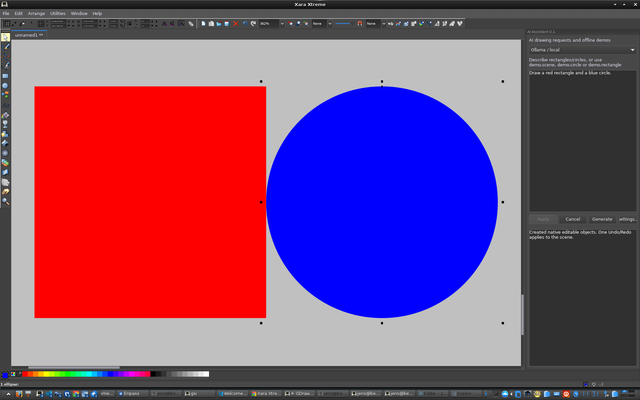Select the Ellipse tool in the toolbox
Viewport: 640px width, 400px height.
5,86
